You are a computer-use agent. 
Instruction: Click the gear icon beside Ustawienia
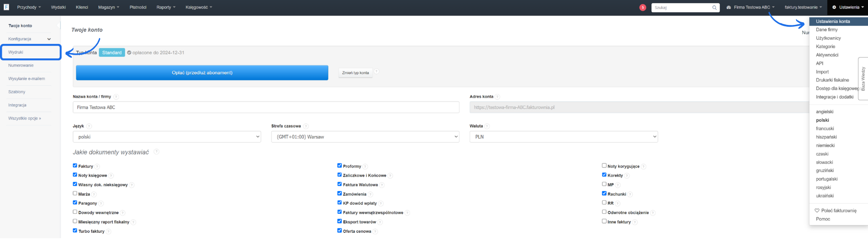click(x=834, y=7)
